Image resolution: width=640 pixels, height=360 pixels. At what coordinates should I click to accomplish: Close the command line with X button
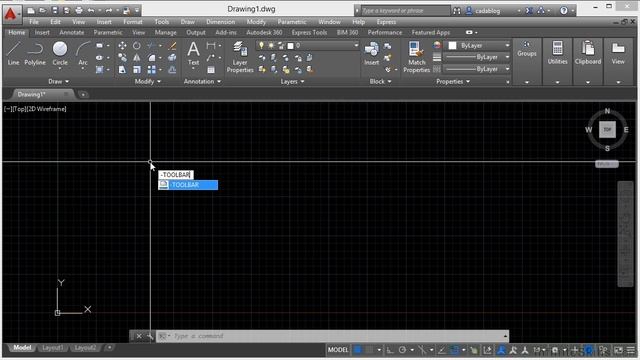tap(139, 336)
